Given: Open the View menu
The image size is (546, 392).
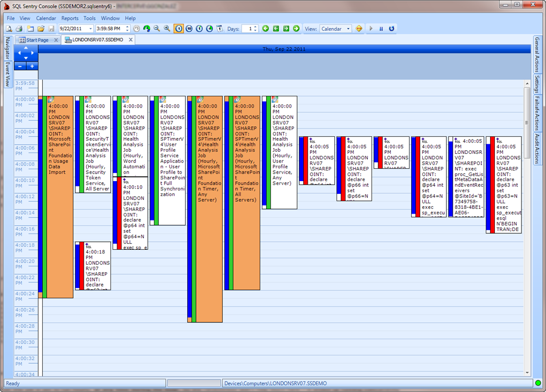Looking at the screenshot, I should tap(25, 18).
